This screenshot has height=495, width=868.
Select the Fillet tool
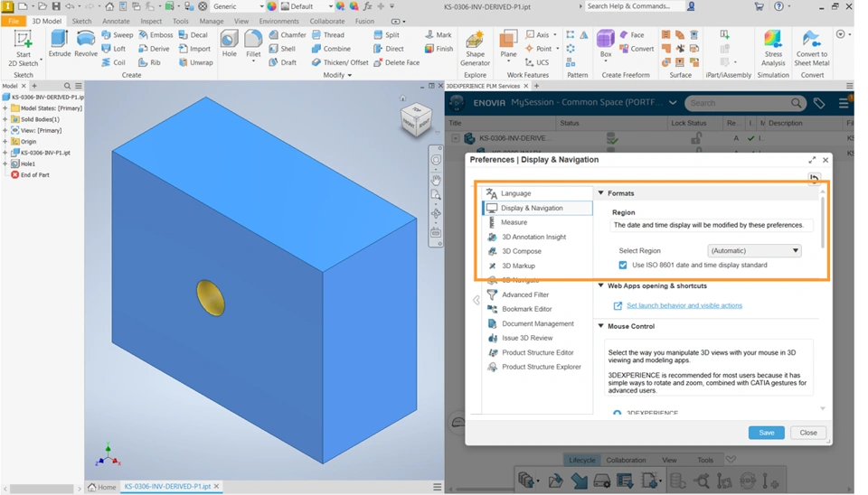pos(253,44)
